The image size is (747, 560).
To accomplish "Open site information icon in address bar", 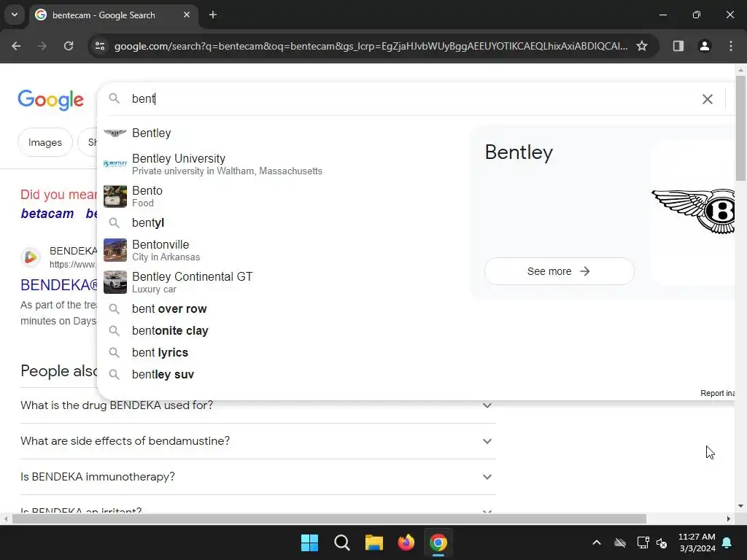I will 100,46.
